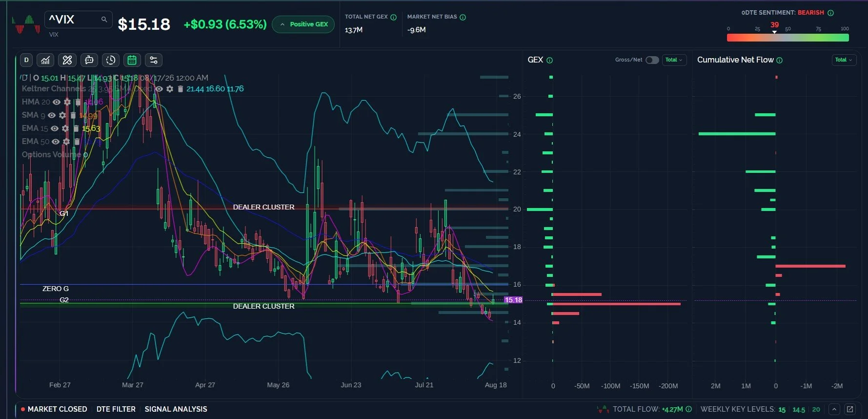Click the BEARISH sentiment label
This screenshot has height=419, width=868.
pyautogui.click(x=811, y=13)
